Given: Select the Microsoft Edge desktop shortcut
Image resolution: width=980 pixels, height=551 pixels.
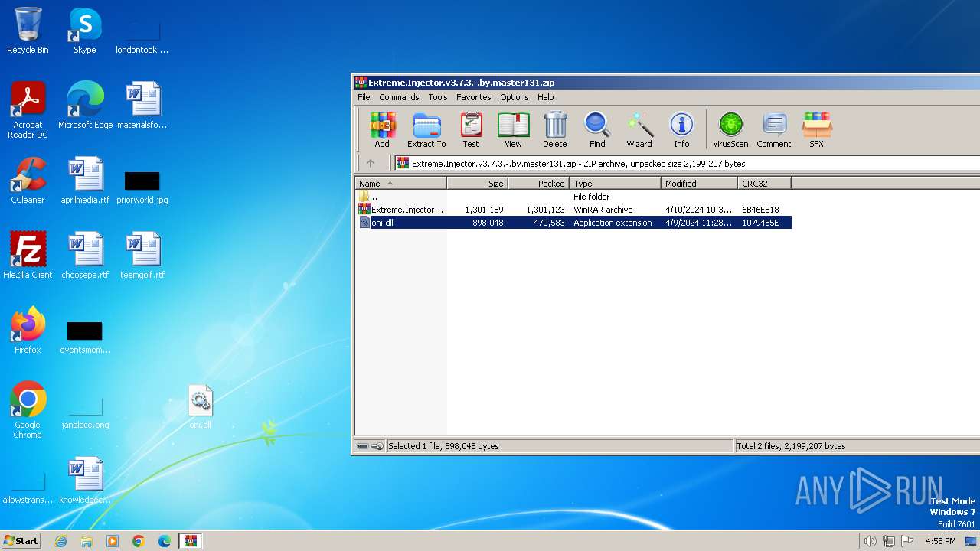Looking at the screenshot, I should pyautogui.click(x=85, y=106).
